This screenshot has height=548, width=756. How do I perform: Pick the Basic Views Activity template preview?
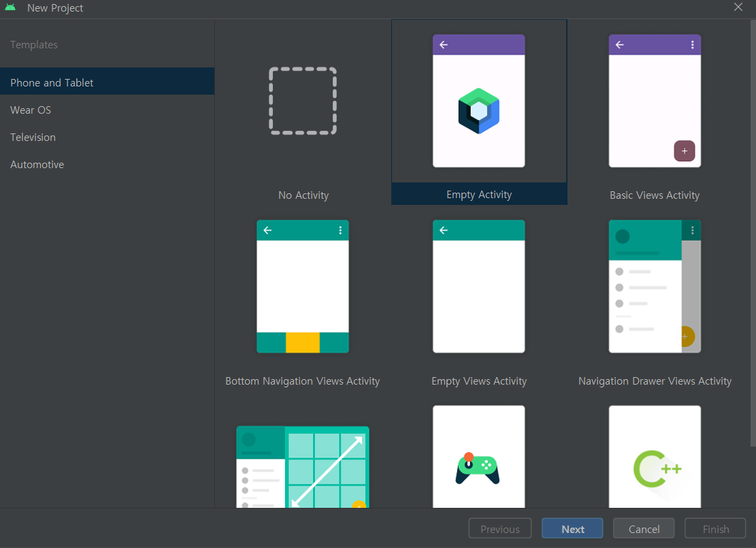[655, 101]
